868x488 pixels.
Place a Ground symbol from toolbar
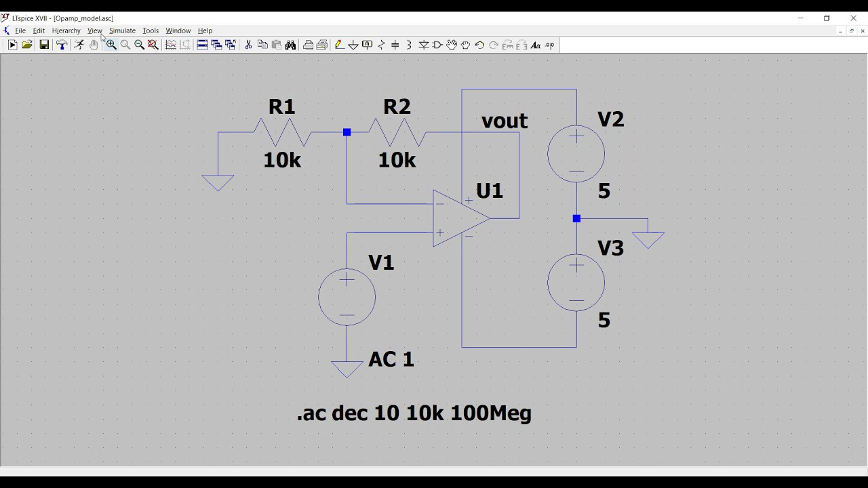tap(353, 45)
